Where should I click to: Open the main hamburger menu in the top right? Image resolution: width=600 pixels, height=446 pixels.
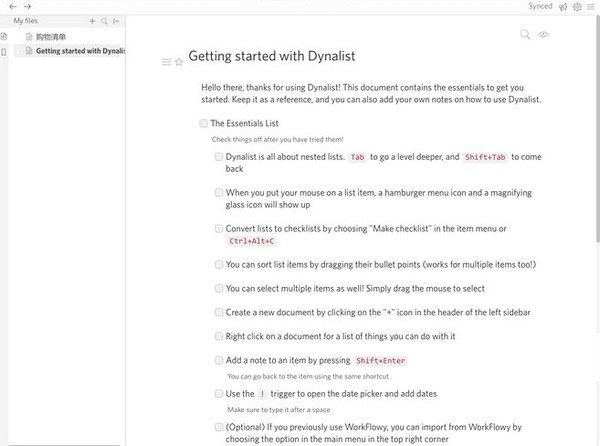pos(591,7)
